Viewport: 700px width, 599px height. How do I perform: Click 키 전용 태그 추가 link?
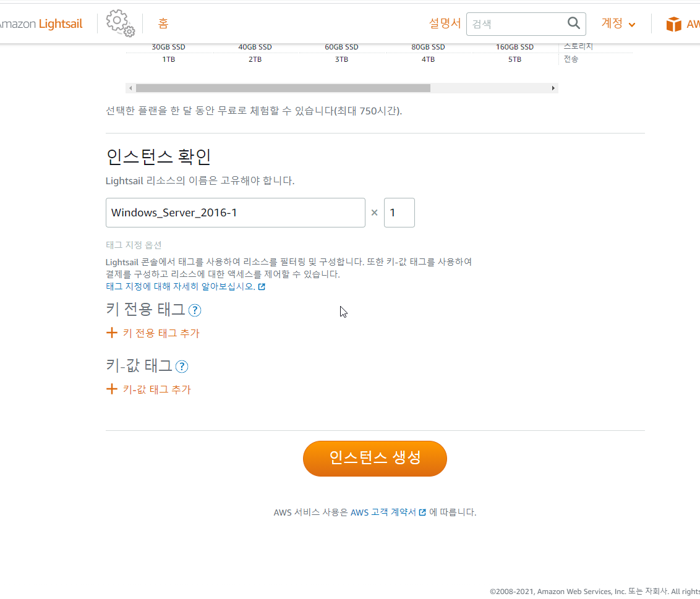pos(161,333)
